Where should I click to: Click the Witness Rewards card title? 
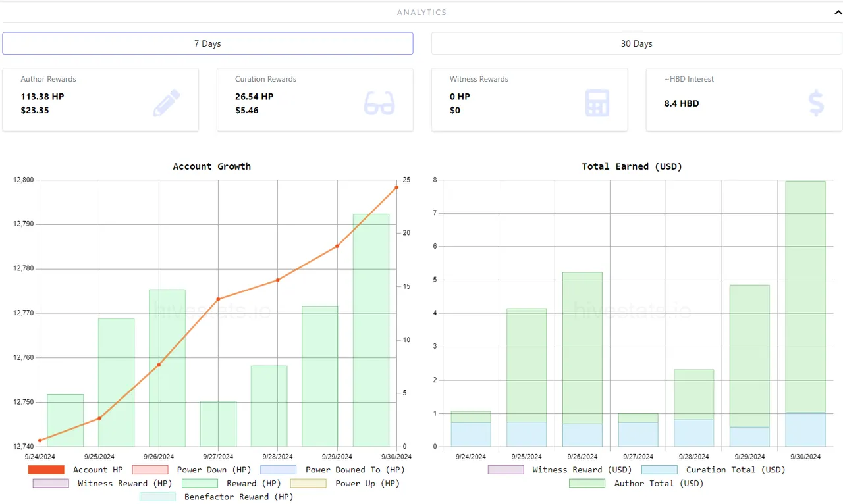pos(479,79)
